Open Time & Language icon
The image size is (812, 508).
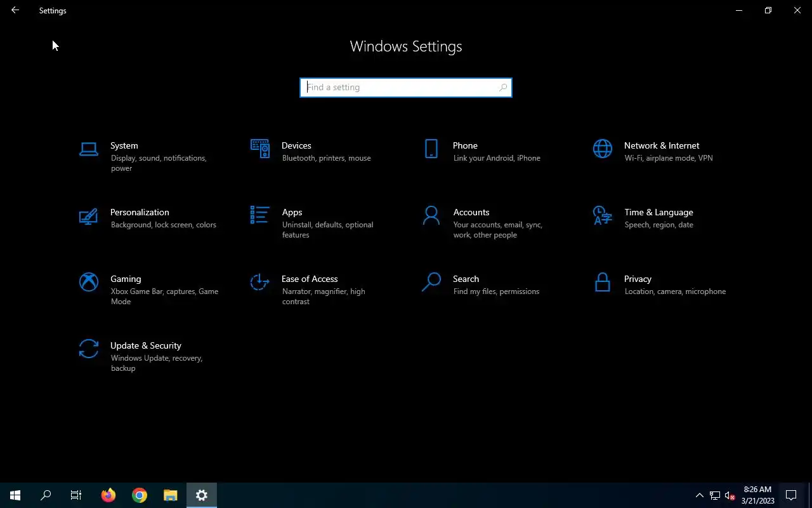[x=603, y=215]
